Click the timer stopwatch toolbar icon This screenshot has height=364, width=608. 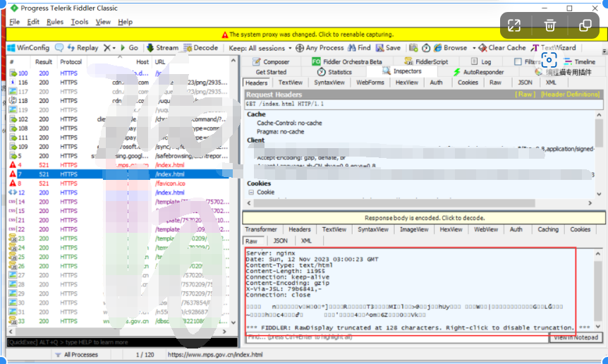(426, 48)
